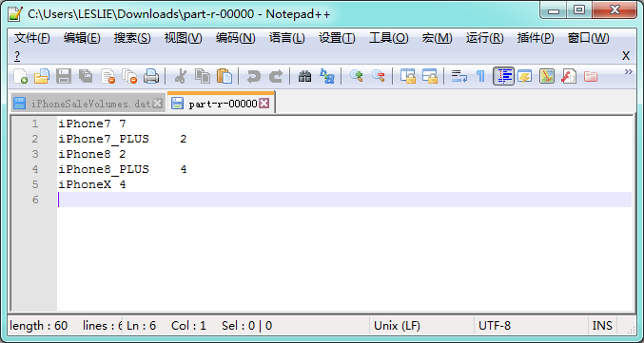Open the 工具(O) menu
Image resolution: width=644 pixels, height=343 pixels.
388,39
